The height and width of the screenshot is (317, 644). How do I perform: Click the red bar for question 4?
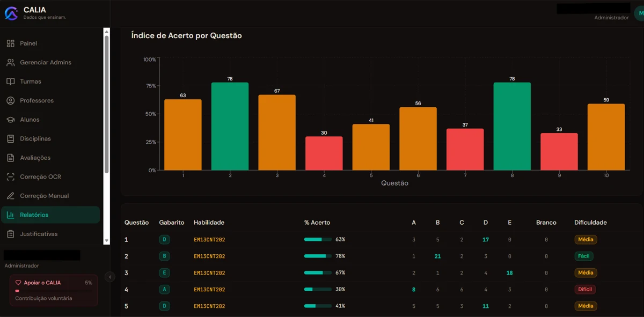[x=324, y=153]
